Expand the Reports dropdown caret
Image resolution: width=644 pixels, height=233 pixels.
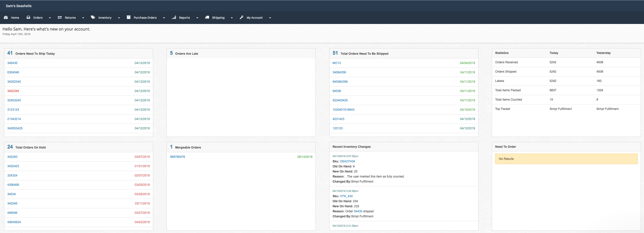[197, 18]
